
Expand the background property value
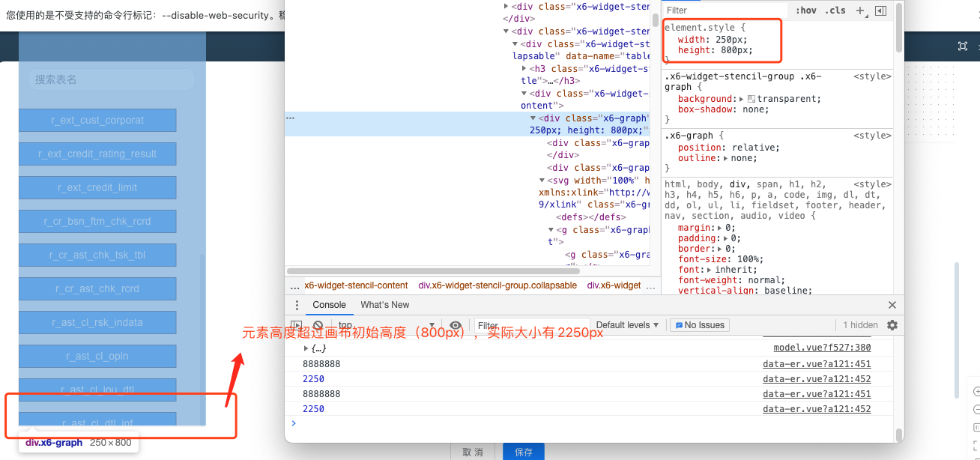coord(742,99)
